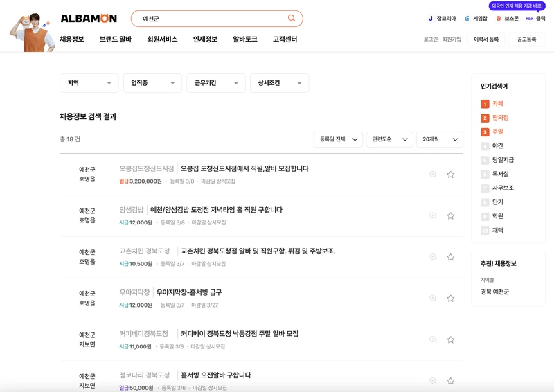Click recommended region 경북 예천군
Screen dimensions: 554x392
point(494,292)
